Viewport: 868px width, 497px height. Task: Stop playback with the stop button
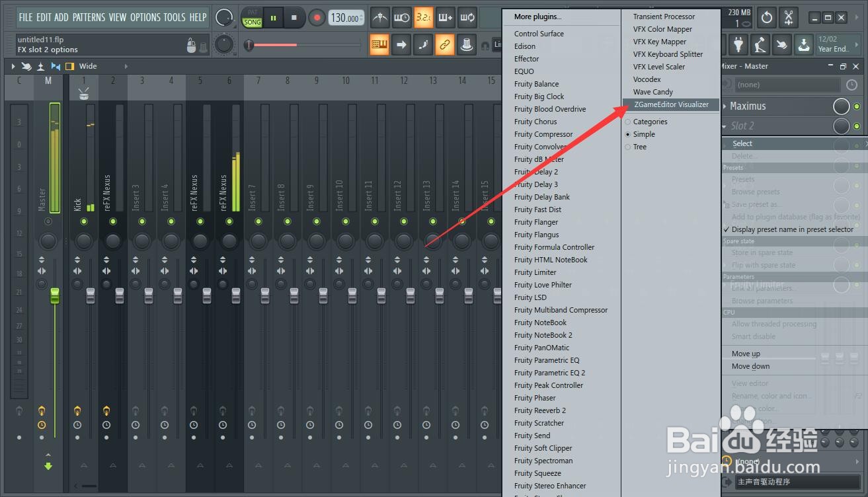click(294, 18)
